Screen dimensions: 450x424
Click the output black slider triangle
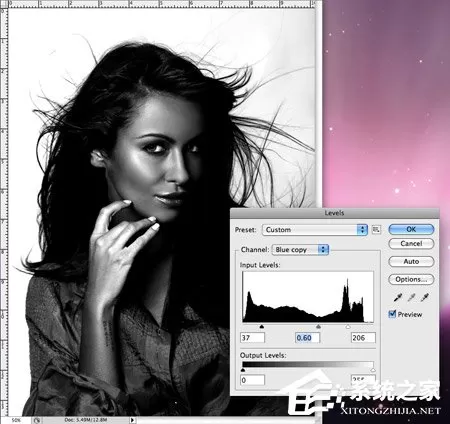click(x=243, y=370)
